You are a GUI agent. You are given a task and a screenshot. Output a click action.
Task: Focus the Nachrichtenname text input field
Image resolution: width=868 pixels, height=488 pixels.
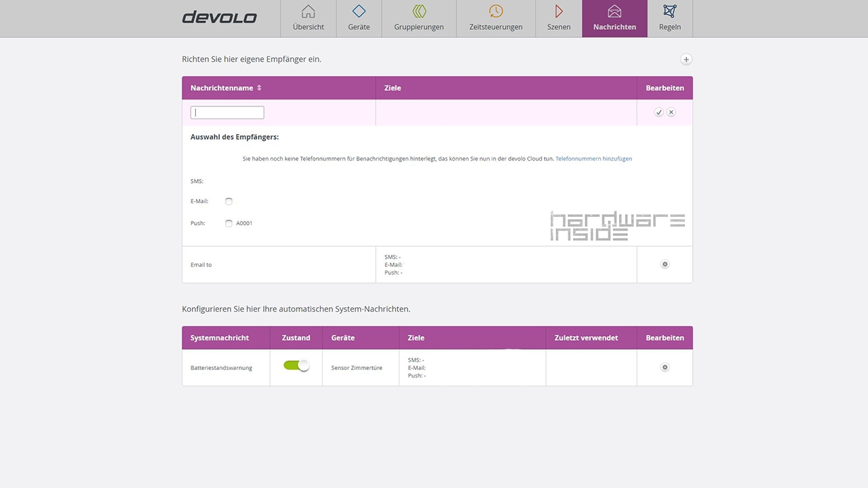(x=227, y=113)
